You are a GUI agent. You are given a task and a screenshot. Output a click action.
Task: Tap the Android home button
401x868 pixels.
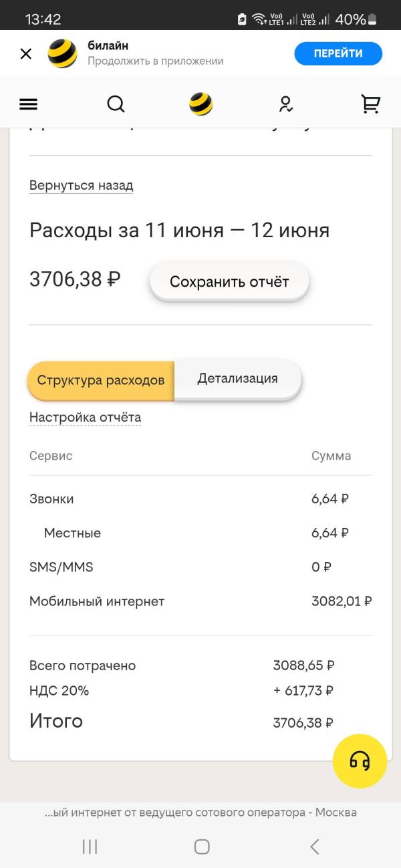click(201, 847)
